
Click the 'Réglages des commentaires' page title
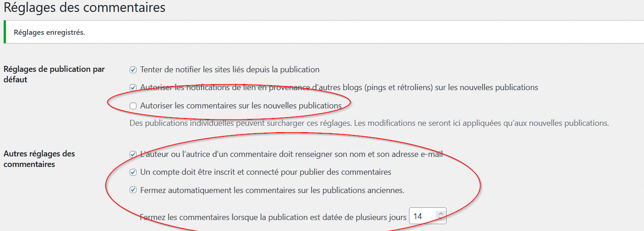tap(85, 8)
